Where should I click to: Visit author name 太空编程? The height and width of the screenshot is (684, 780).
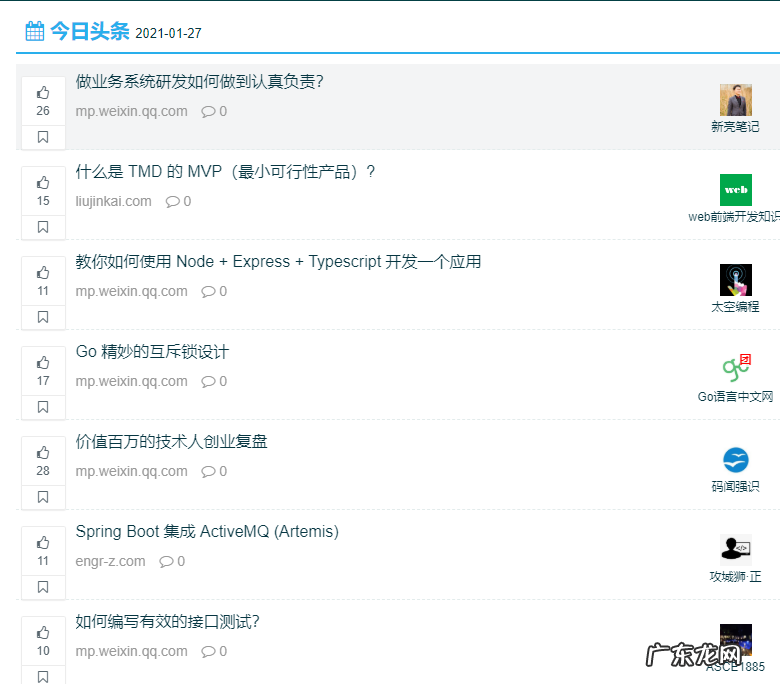[735, 307]
